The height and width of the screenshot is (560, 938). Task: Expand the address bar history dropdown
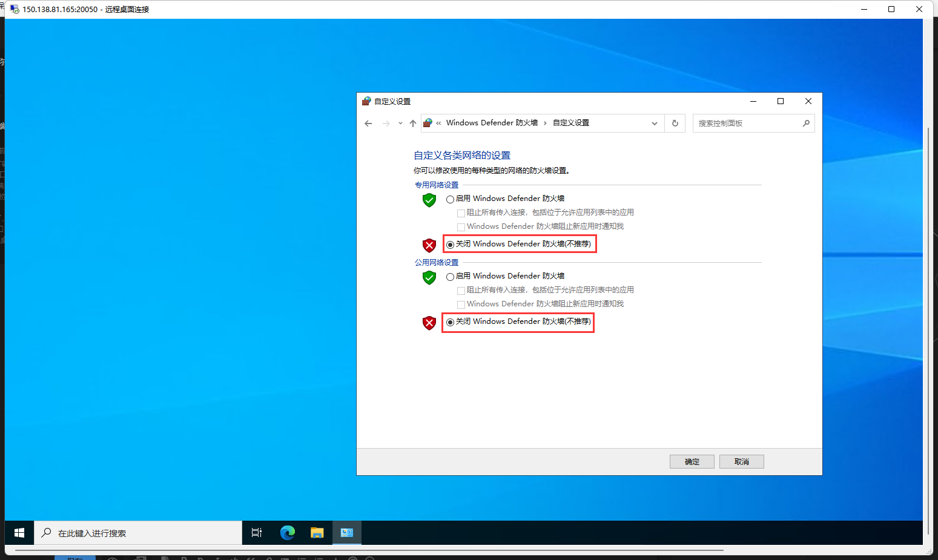coord(655,124)
